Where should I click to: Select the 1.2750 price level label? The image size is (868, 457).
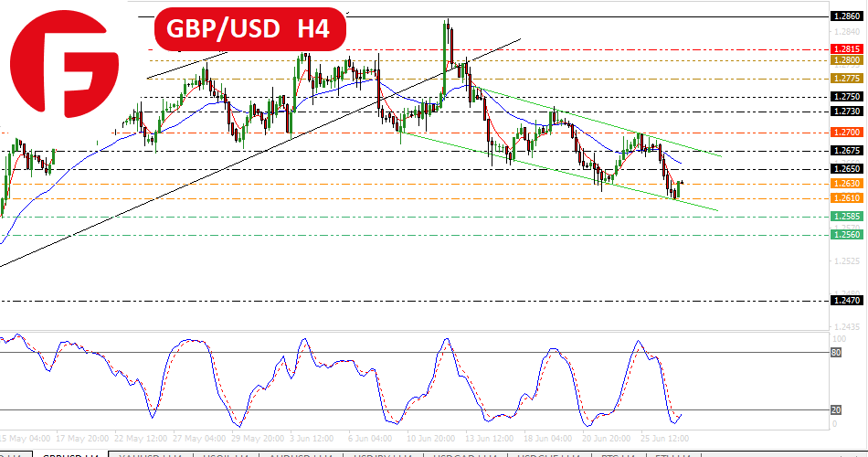pyautogui.click(x=846, y=96)
